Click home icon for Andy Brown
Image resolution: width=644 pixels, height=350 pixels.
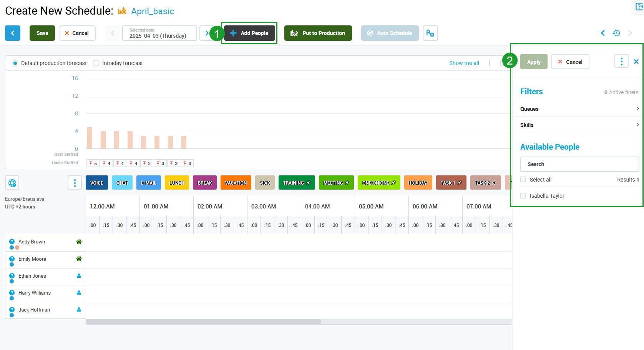[79, 242]
